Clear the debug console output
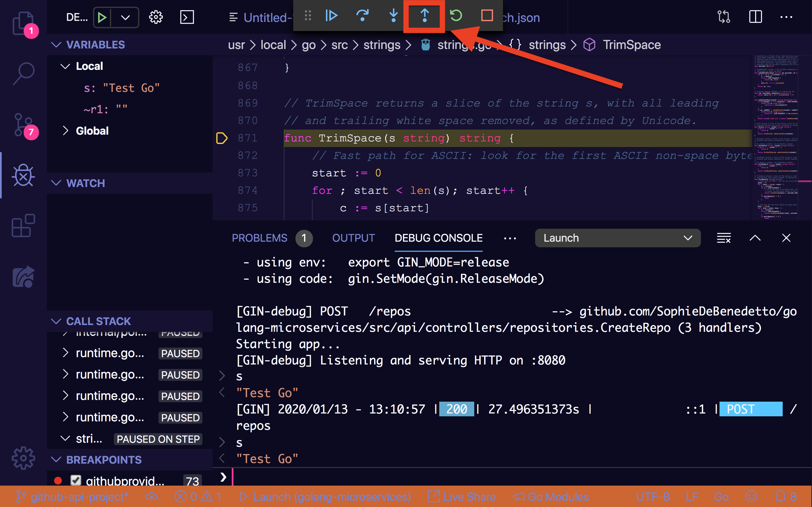This screenshot has width=812, height=507. [723, 238]
